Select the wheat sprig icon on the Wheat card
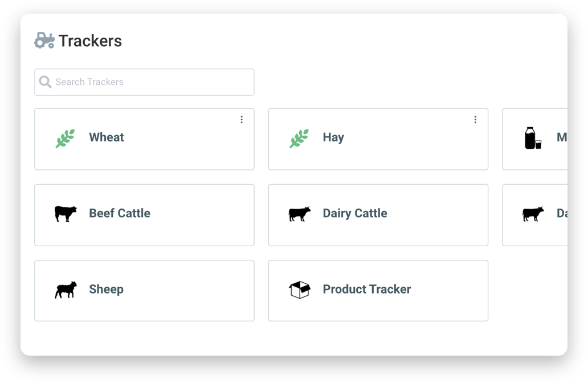Image resolution: width=588 pixels, height=383 pixels. [64, 137]
